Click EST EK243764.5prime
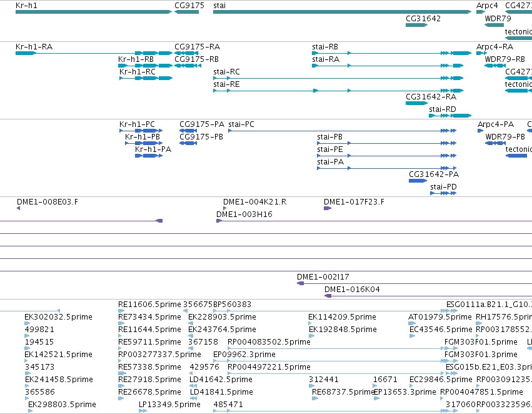The height and width of the screenshot is (414, 532). coord(191,336)
